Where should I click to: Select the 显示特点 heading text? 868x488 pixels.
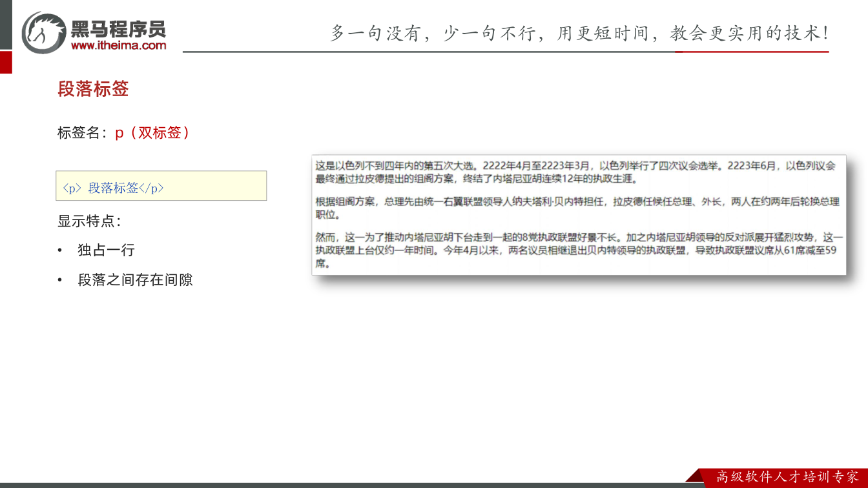click(89, 221)
